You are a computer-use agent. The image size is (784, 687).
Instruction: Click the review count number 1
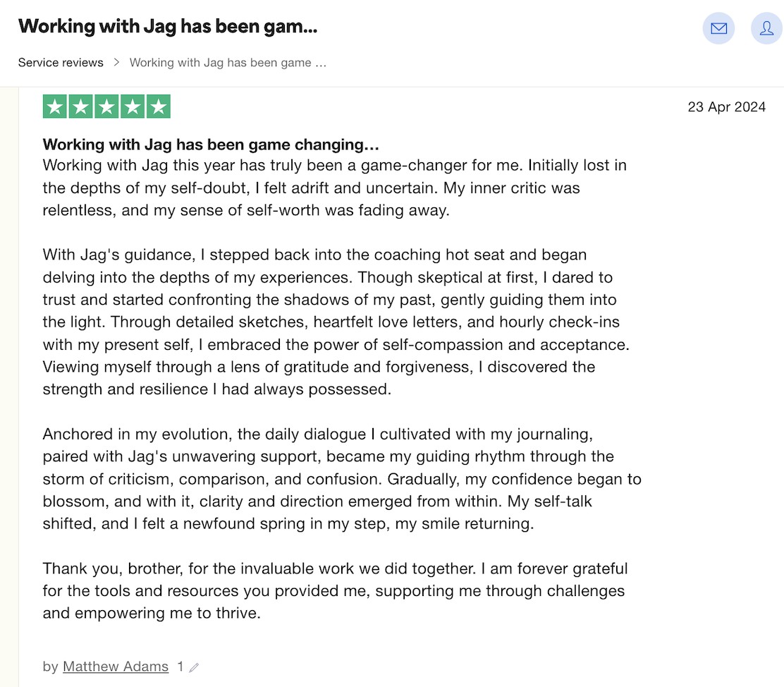(180, 667)
